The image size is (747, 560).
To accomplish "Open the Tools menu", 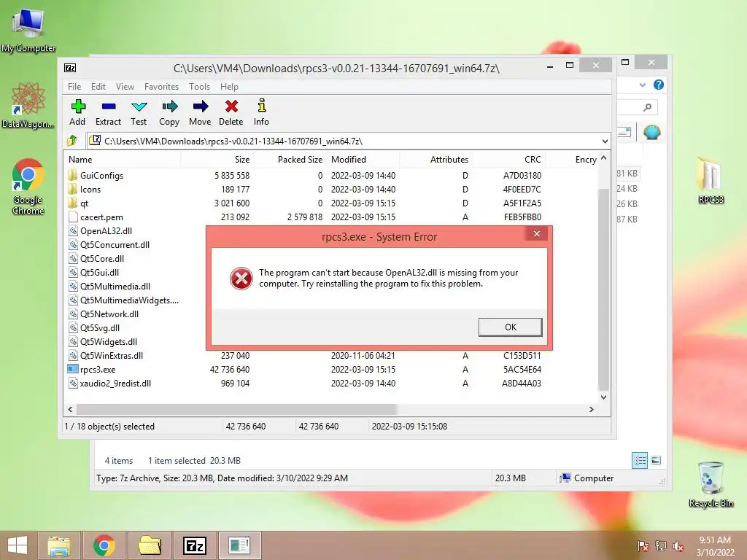I will 199,87.
